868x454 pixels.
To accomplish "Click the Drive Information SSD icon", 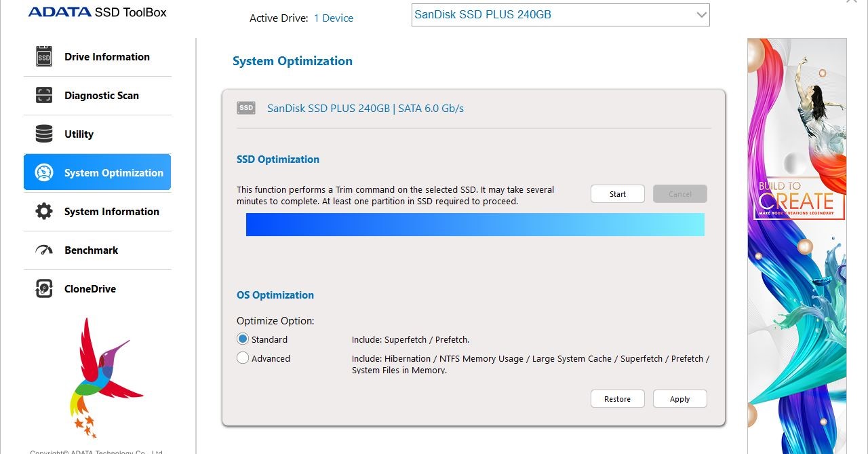I will pyautogui.click(x=44, y=57).
